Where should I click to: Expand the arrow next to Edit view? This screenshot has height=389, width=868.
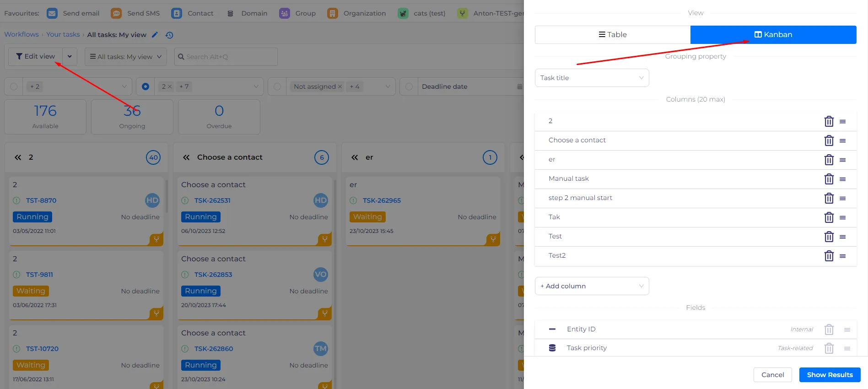pos(70,56)
